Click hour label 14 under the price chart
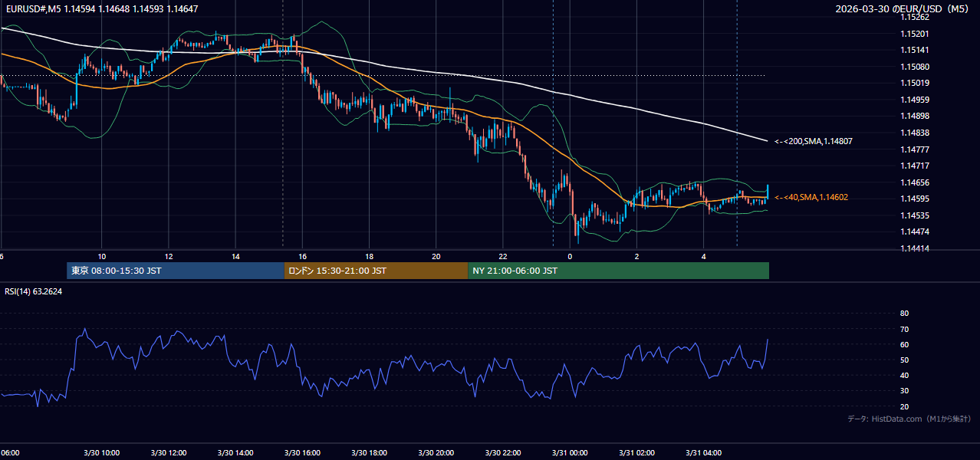 (235, 256)
